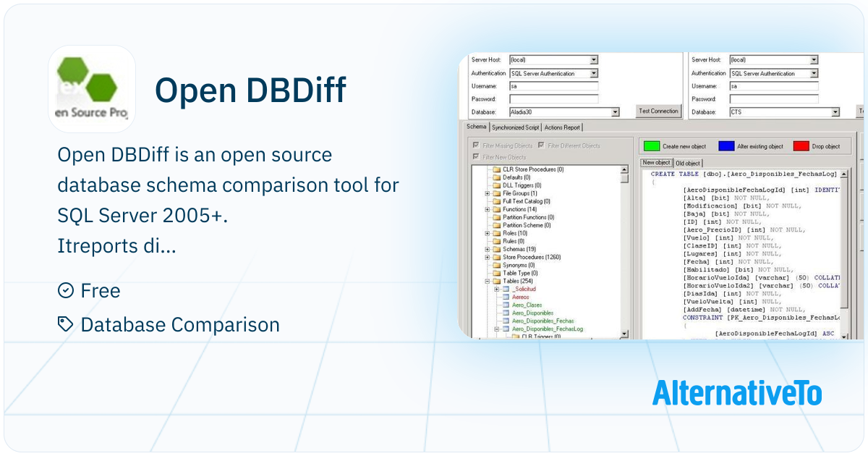
Task: Click the CREATE TABLE line in script
Action: click(x=744, y=174)
